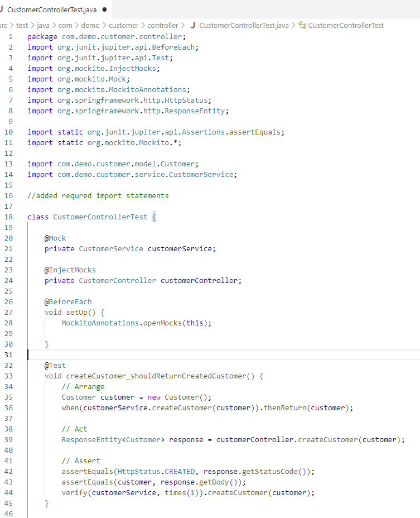Image resolution: width=420 pixels, height=518 pixels.
Task: Click 'CustomerController' type on line 24
Action: tap(117, 280)
